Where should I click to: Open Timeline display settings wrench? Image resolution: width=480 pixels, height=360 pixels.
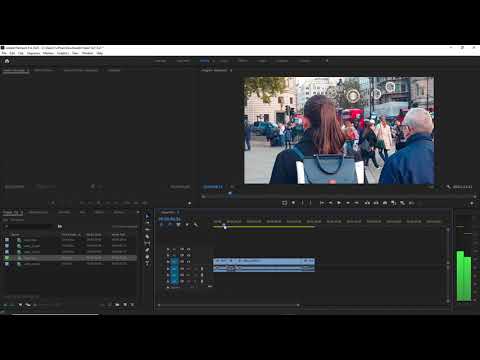click(x=196, y=225)
